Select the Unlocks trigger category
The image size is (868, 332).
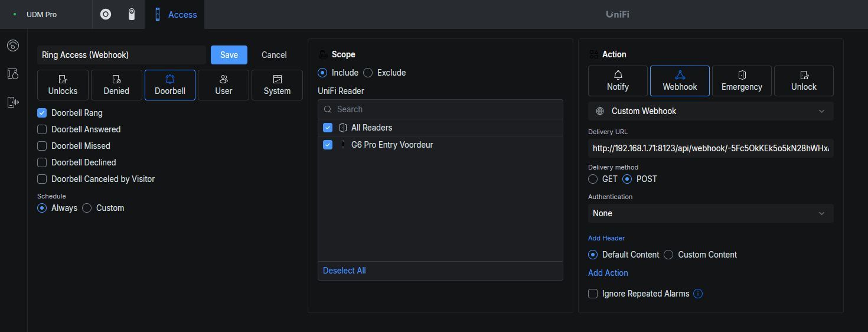(x=63, y=85)
